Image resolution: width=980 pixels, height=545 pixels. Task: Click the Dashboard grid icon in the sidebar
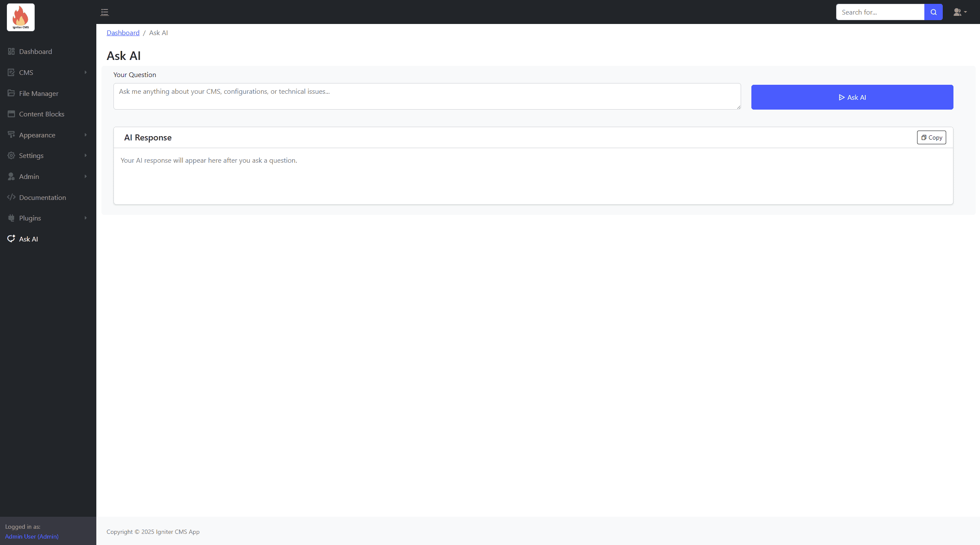[x=11, y=51]
